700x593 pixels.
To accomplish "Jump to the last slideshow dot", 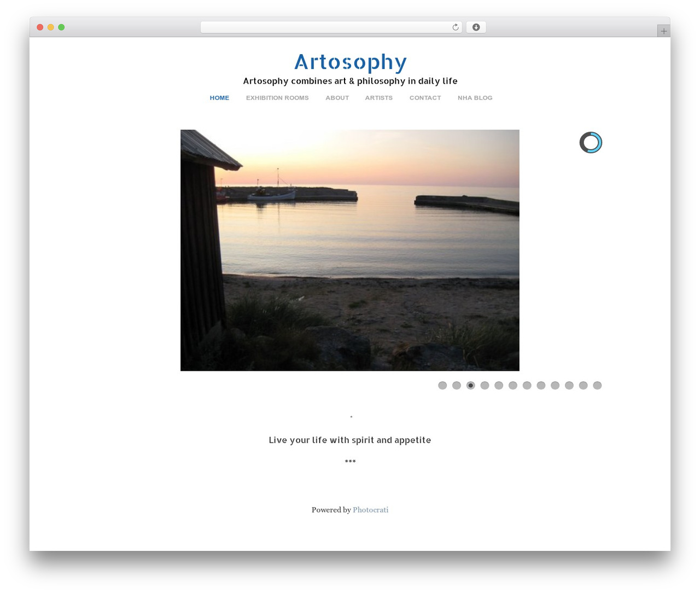I will (597, 386).
